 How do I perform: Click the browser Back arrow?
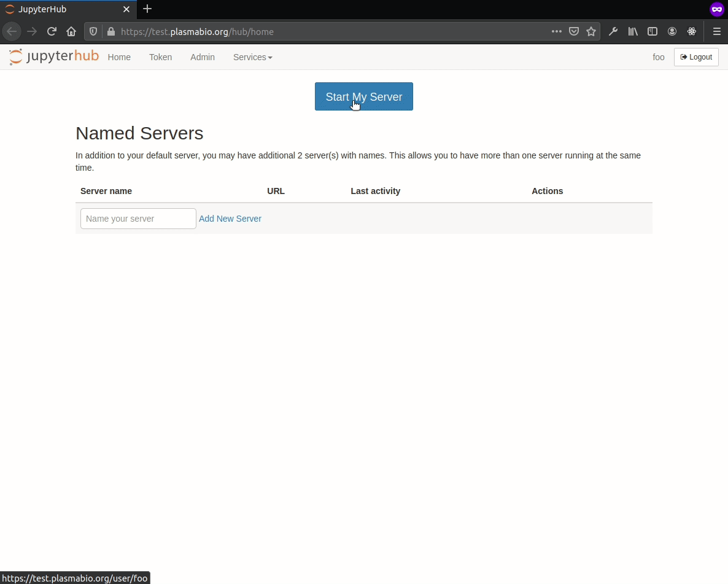pyautogui.click(x=12, y=31)
